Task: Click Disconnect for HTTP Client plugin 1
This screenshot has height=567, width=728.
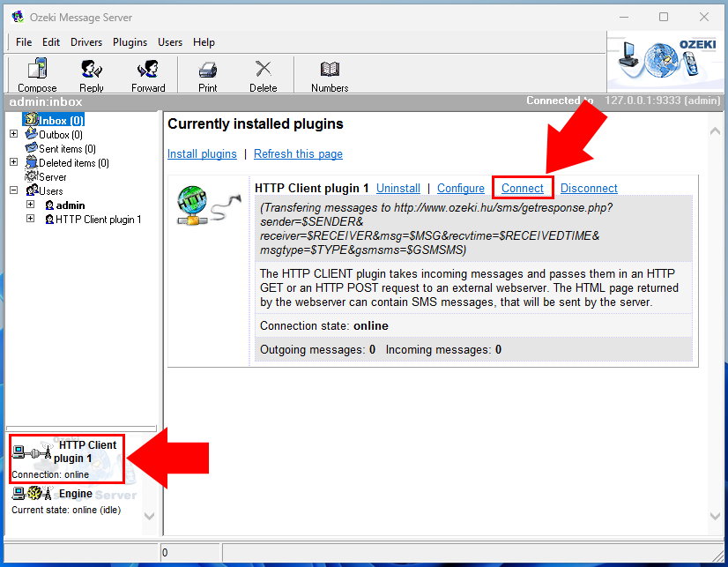Action: coord(588,188)
